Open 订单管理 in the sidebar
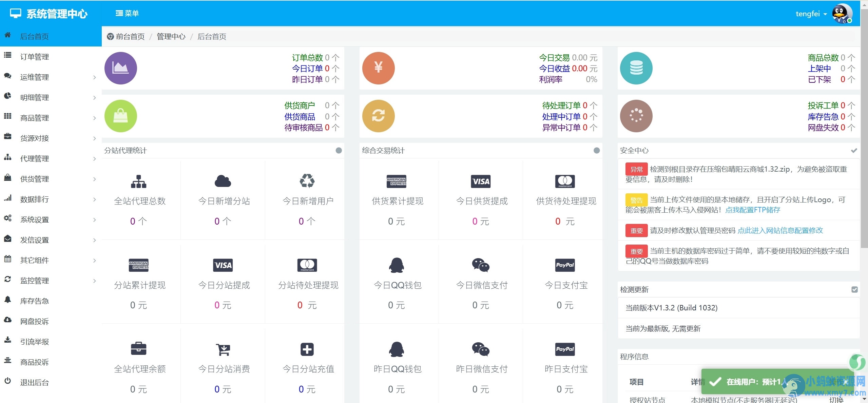The image size is (868, 403). (x=51, y=57)
